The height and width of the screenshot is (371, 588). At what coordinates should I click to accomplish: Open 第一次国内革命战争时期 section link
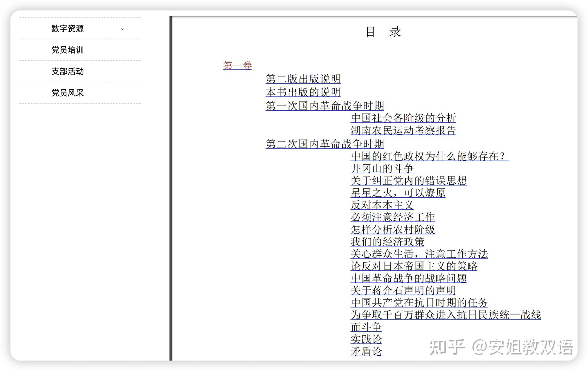[324, 106]
